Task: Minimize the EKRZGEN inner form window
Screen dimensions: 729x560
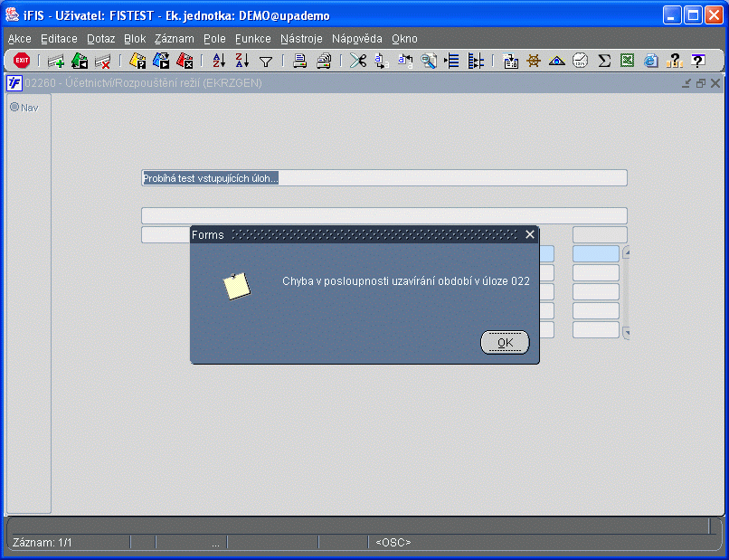Action: coord(686,83)
